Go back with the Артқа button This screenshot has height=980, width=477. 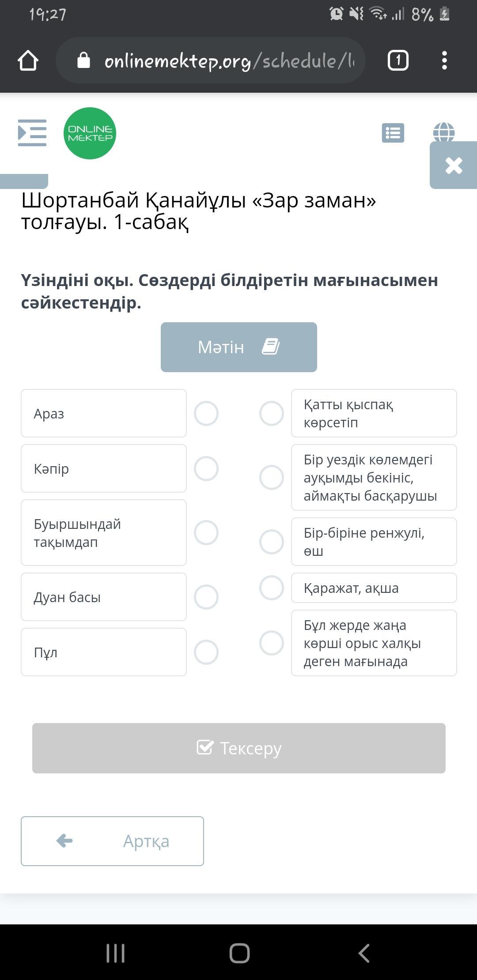point(112,841)
